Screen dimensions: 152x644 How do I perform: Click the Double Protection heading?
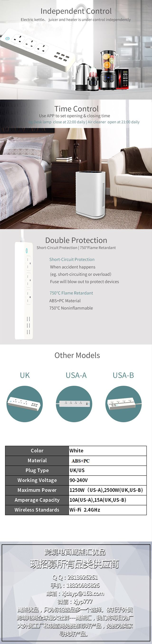(76, 240)
